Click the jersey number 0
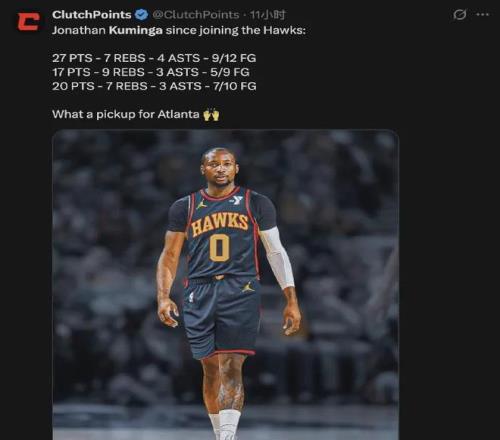 click(220, 248)
